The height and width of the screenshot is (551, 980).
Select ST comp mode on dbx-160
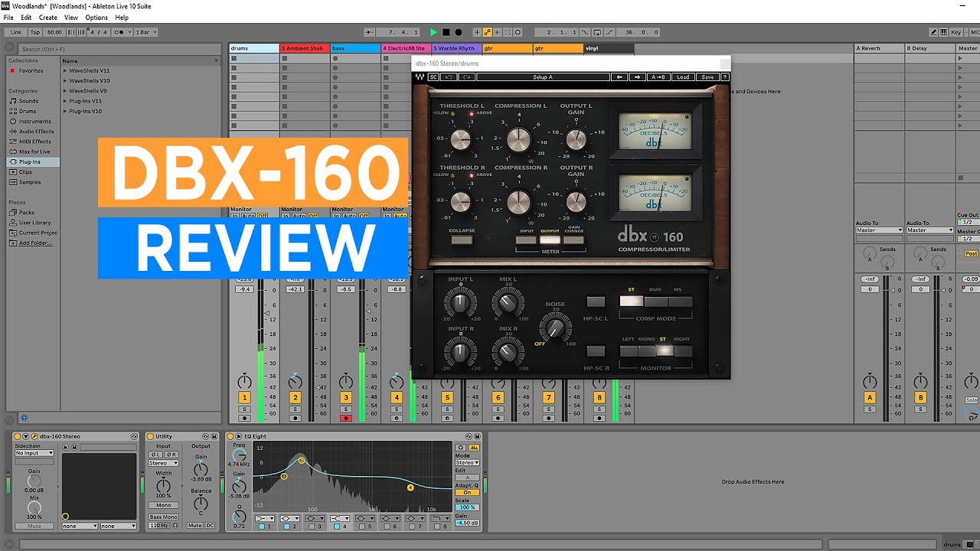[631, 302]
